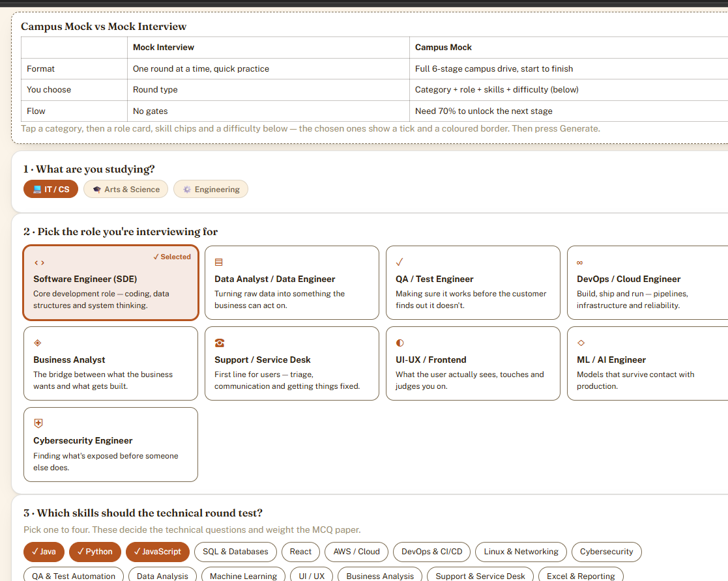Deselect the Python skill chip

(x=95, y=552)
